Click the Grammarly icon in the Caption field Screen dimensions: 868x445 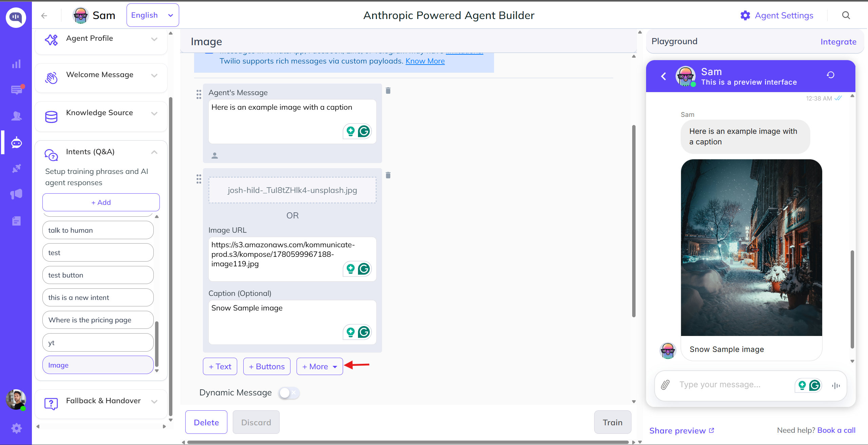coord(364,332)
